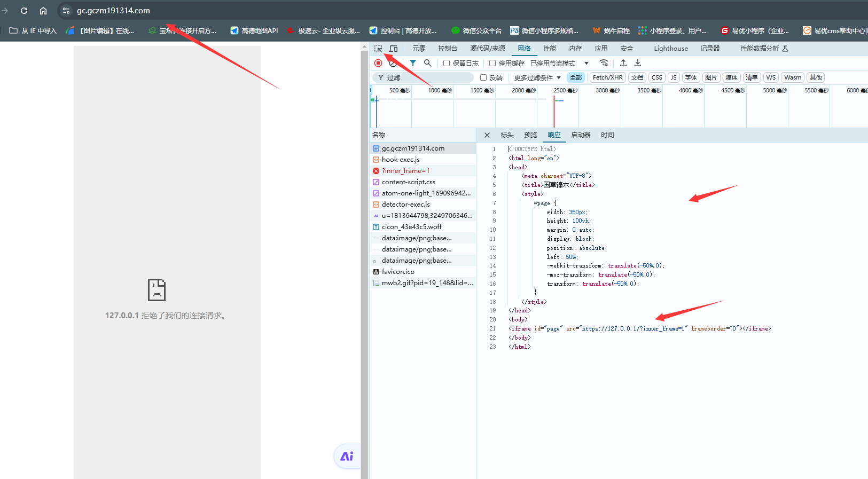Select the mwb2.gif request row
The image size is (868, 479).
coord(423,283)
